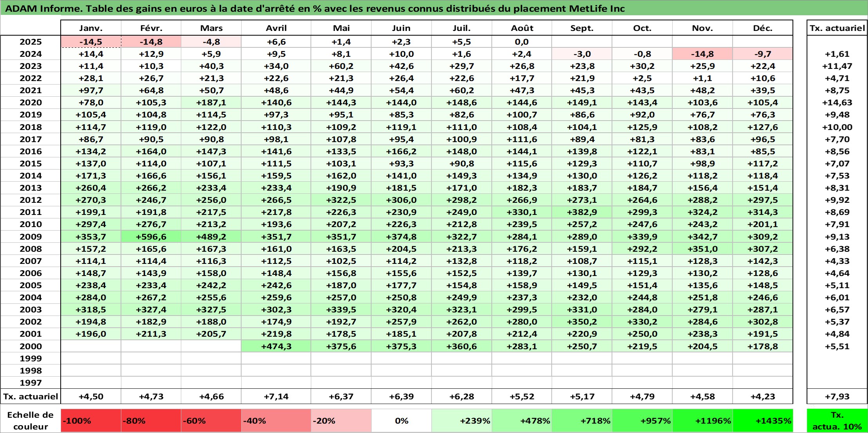
Task: Click bottom Tx. actuariel +4,50 for Janv.
Action: [91, 397]
